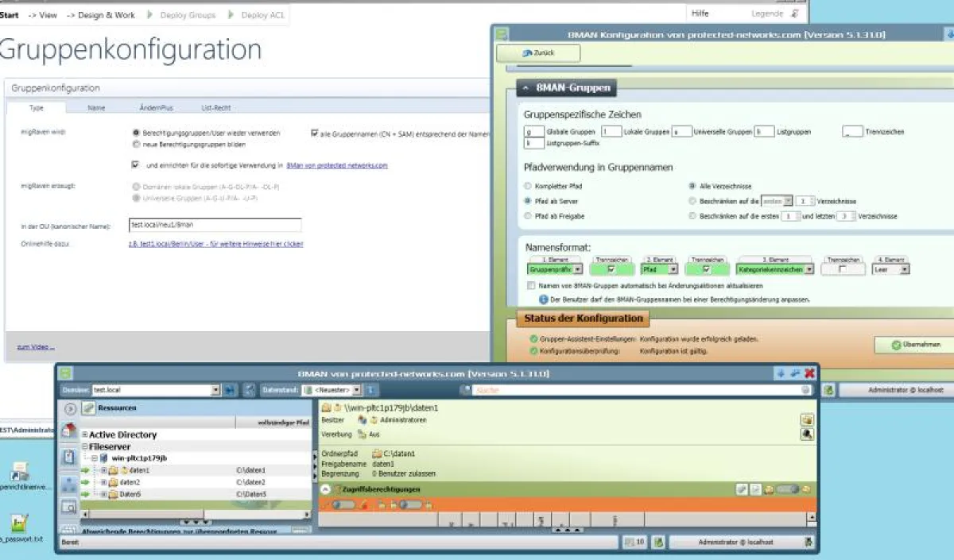Screen dimensions: 954x560
Task: Click the pencil edit icon in the Zugriffsberechtigungen header
Action: point(741,489)
